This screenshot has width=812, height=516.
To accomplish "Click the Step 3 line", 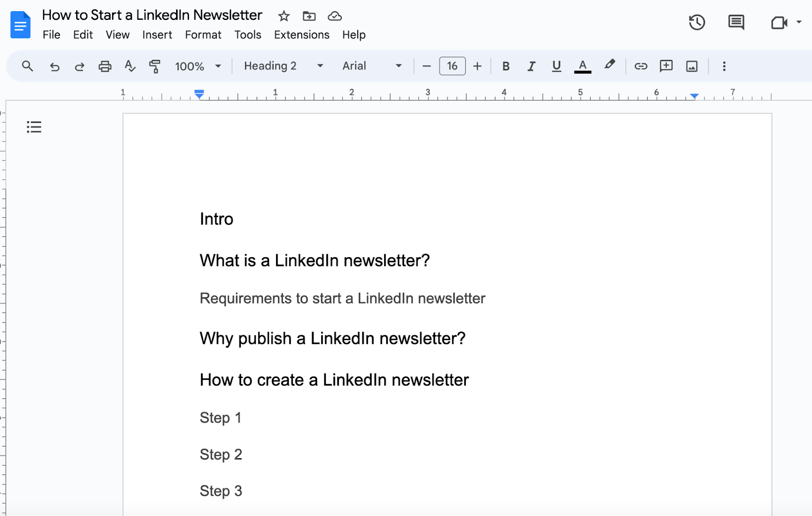I will [x=221, y=491].
